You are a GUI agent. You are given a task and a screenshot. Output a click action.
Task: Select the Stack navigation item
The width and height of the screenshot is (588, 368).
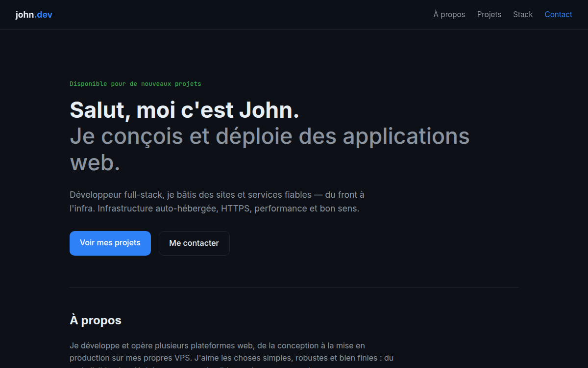point(523,15)
